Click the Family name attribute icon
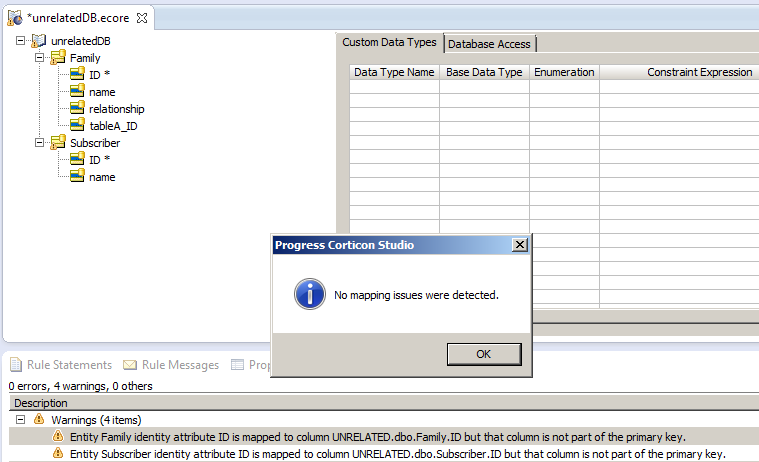This screenshot has width=759, height=462. tap(77, 91)
